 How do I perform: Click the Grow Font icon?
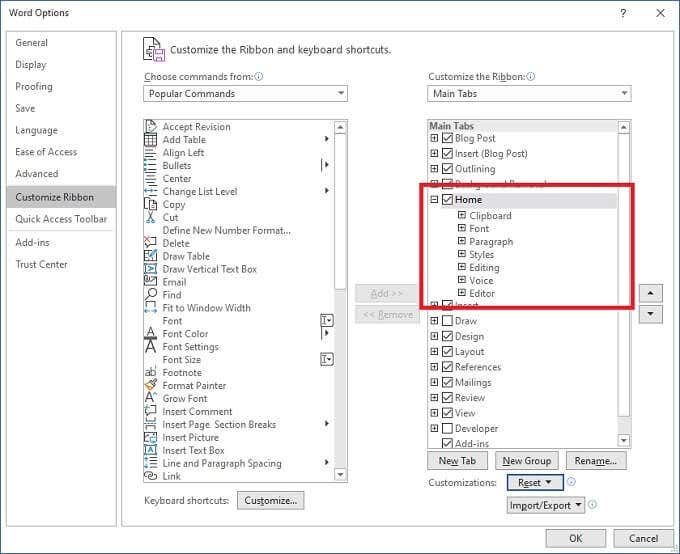pyautogui.click(x=150, y=398)
